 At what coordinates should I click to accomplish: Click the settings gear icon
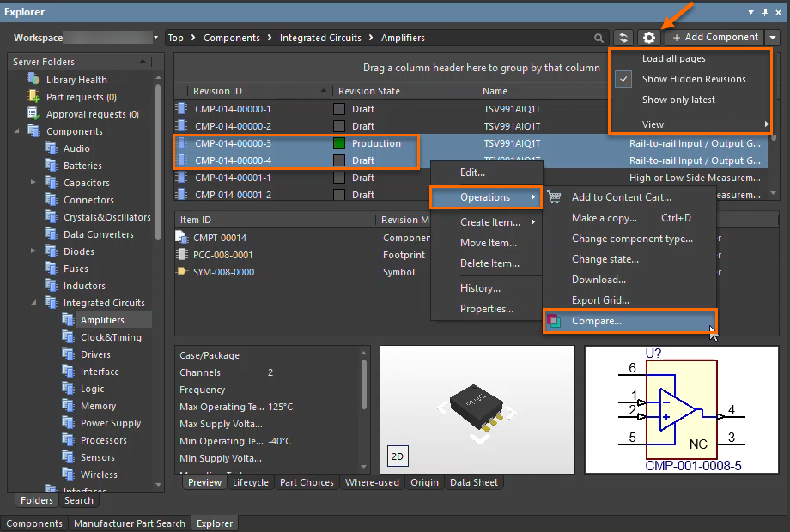[x=649, y=37]
